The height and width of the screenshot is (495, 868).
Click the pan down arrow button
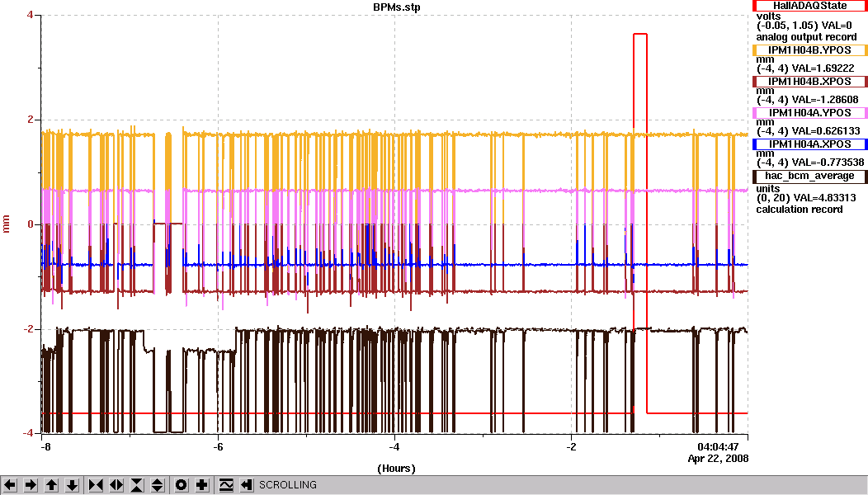[x=72, y=485]
